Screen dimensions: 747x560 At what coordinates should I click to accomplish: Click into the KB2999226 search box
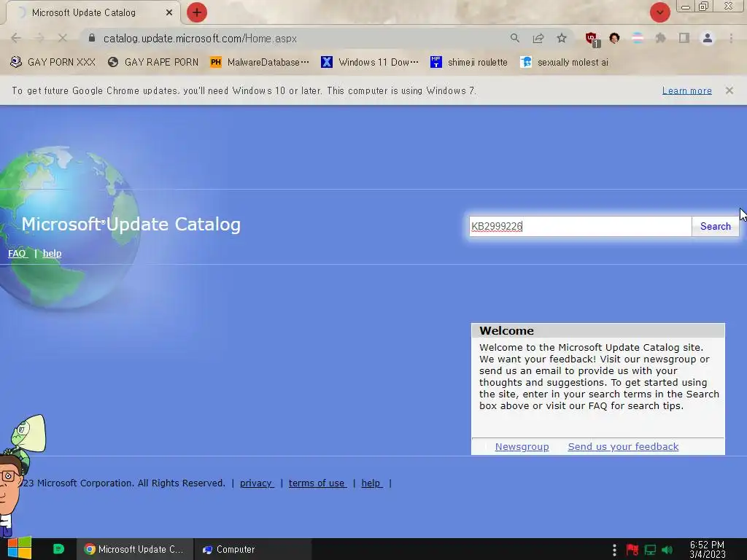pyautogui.click(x=580, y=226)
